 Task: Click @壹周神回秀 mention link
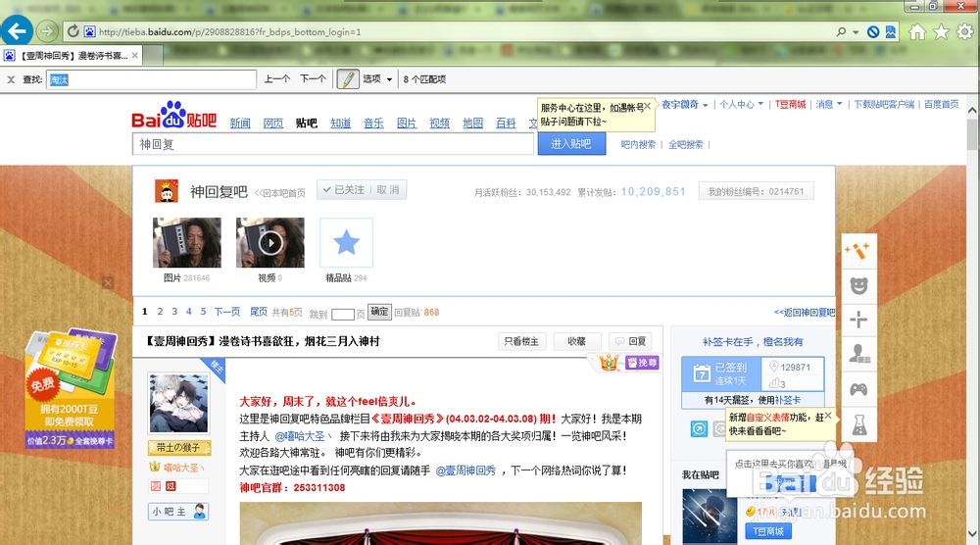(x=465, y=471)
